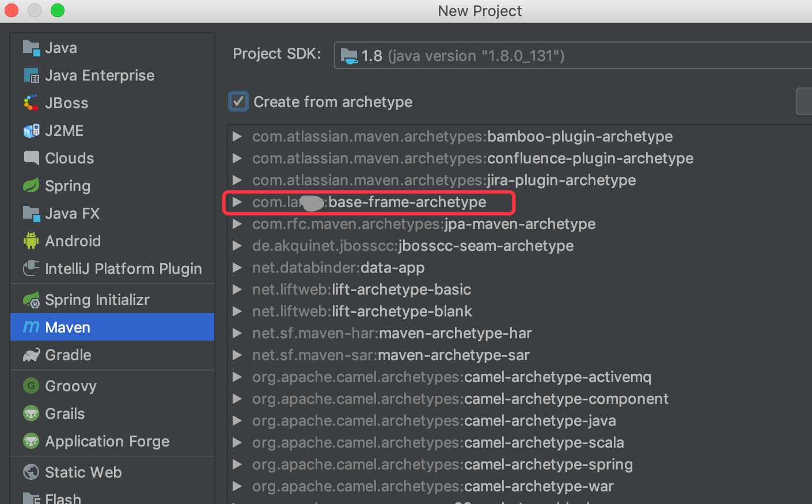Click the JBoss icon in sidebar
Viewport: 812px width, 504px height.
[31, 103]
